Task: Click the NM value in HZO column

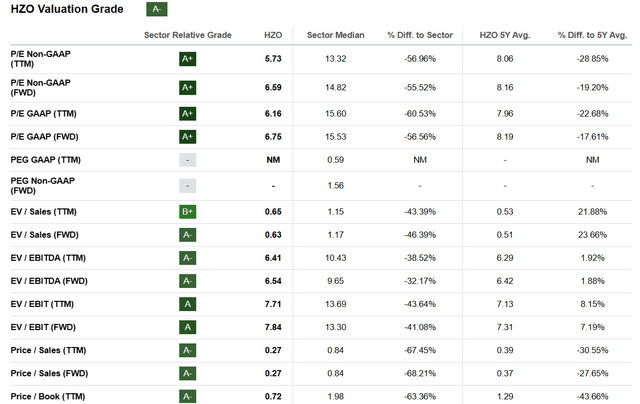Action: click(273, 160)
